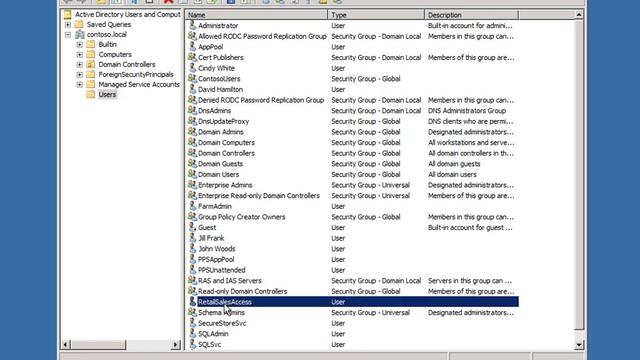Sort the list by the Type column
640x360 pixels.
pyautogui.click(x=376, y=15)
